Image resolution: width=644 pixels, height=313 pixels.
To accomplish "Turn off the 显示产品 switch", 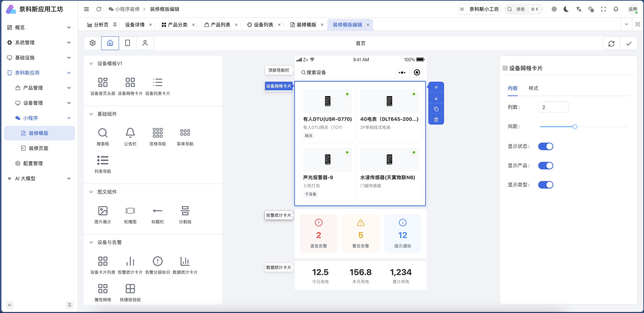I will tap(546, 165).
